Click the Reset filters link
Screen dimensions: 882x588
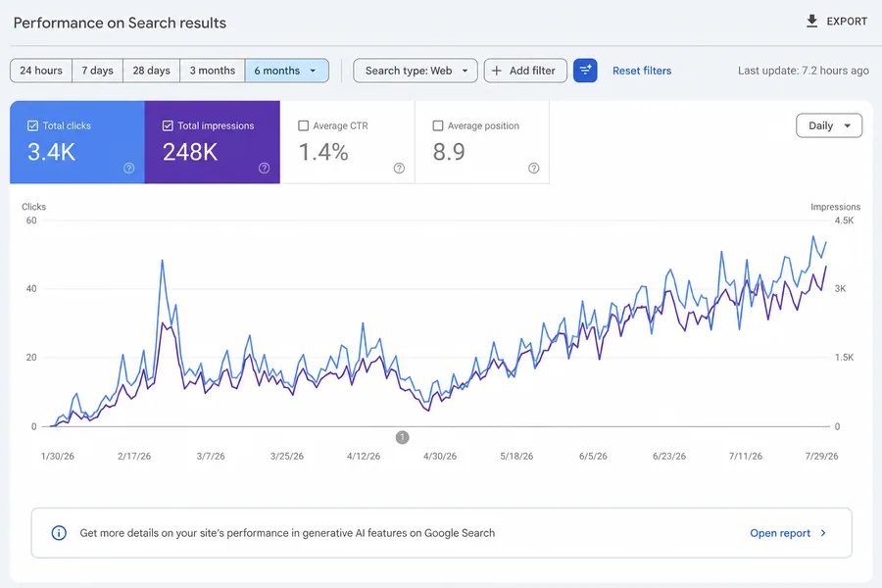click(642, 71)
